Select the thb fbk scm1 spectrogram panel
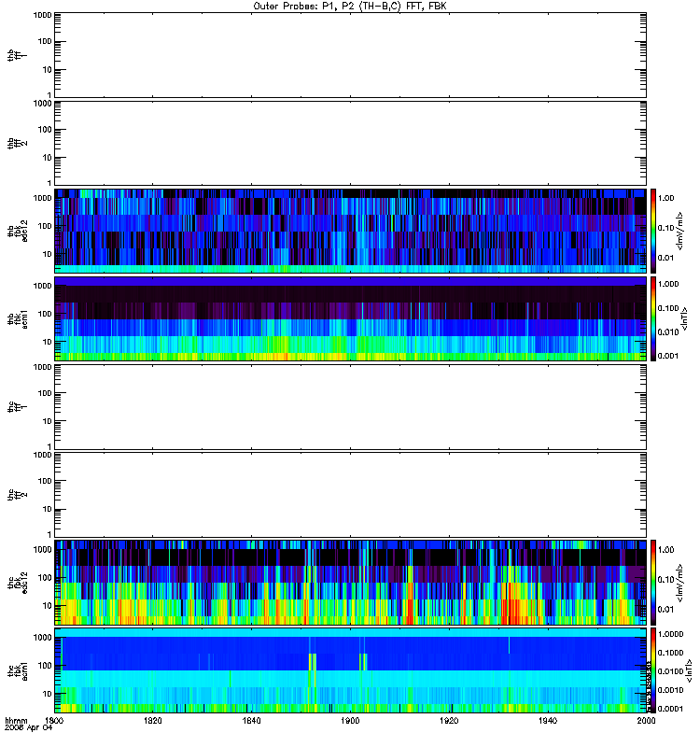This screenshot has width=700, height=747. pos(351,318)
